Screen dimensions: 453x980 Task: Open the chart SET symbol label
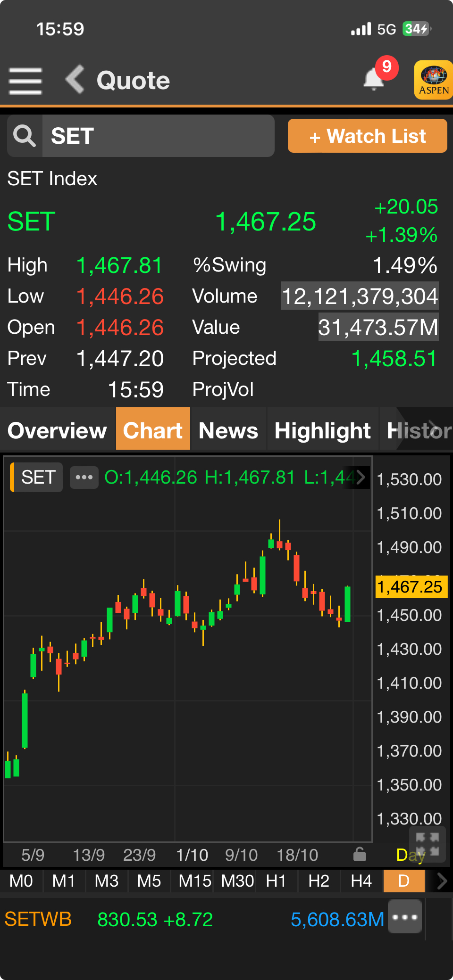(x=37, y=477)
